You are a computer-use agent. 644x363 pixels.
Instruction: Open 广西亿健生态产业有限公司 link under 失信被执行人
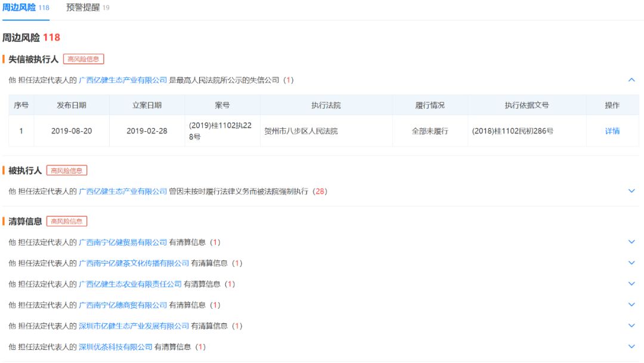click(x=123, y=80)
